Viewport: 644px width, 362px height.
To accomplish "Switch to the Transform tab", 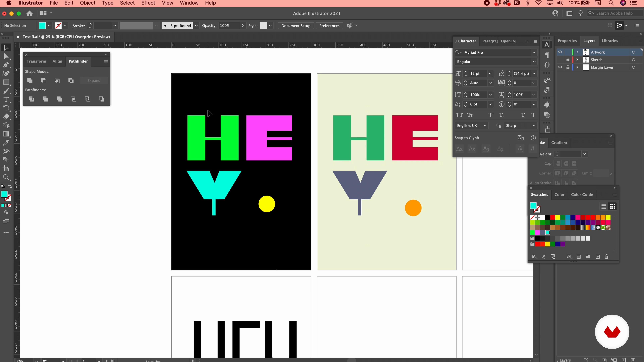I will (x=36, y=61).
